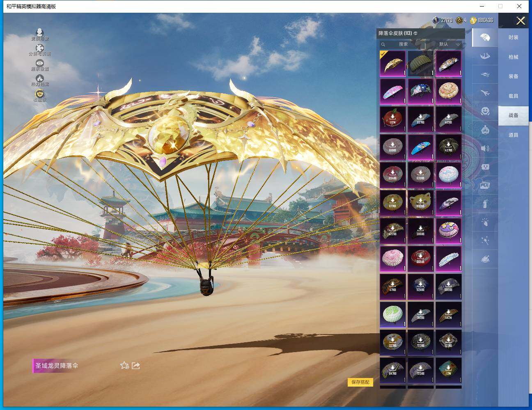
Task: Select the pink rose-pattern round parachute
Action: (x=393, y=259)
